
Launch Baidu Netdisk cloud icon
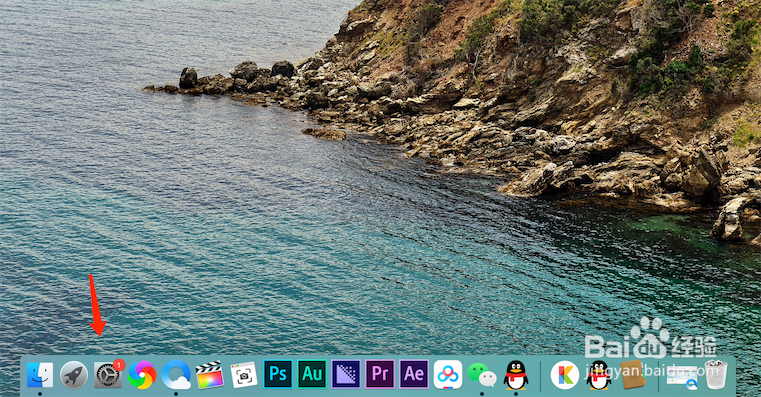tap(447, 375)
